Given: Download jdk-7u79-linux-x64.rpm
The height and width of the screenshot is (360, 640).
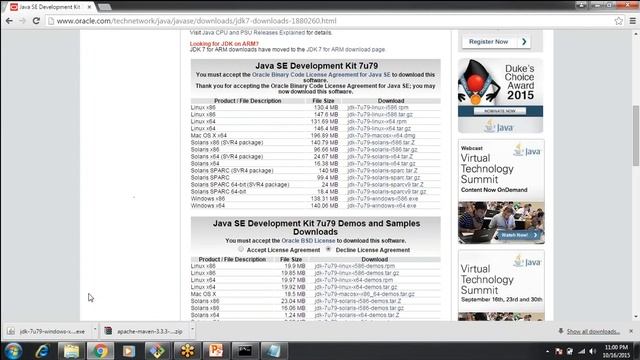Looking at the screenshot, I should point(376,121).
